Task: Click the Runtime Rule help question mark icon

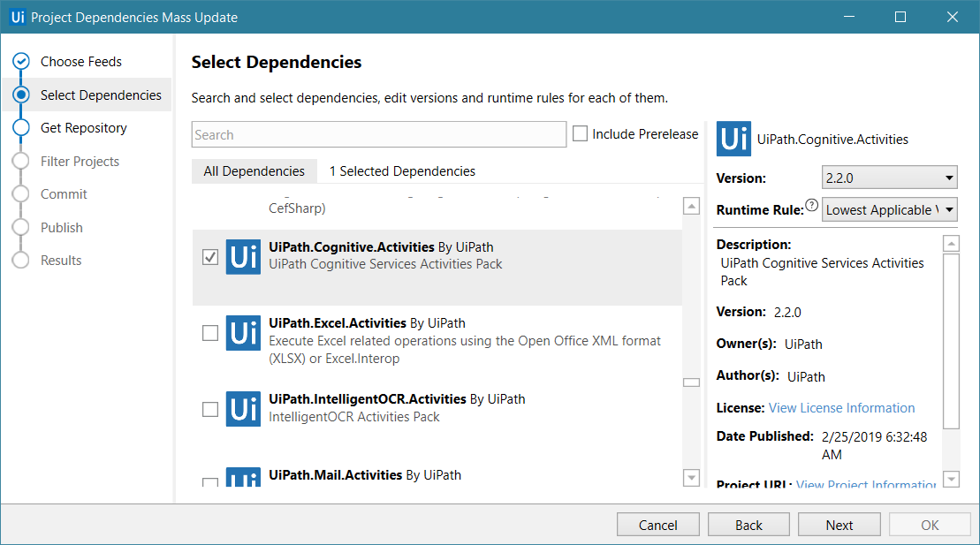Action: point(811,205)
